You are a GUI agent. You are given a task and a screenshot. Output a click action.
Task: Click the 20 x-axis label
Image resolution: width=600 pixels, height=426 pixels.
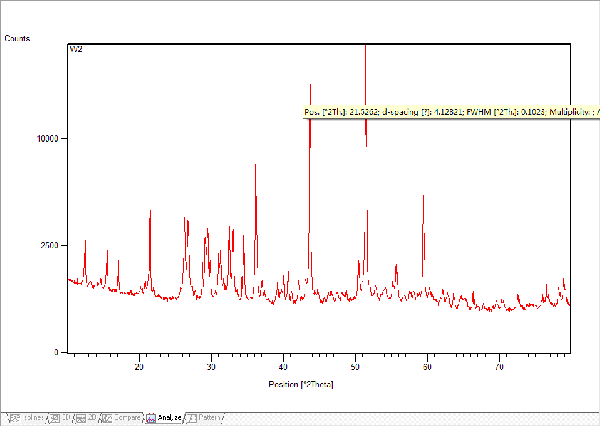(x=139, y=367)
